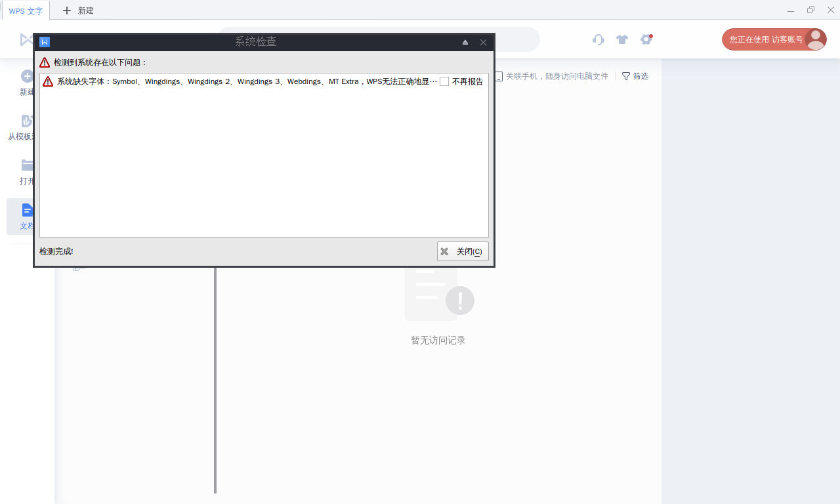
Task: Click the 检测完成! status text
Action: click(56, 251)
